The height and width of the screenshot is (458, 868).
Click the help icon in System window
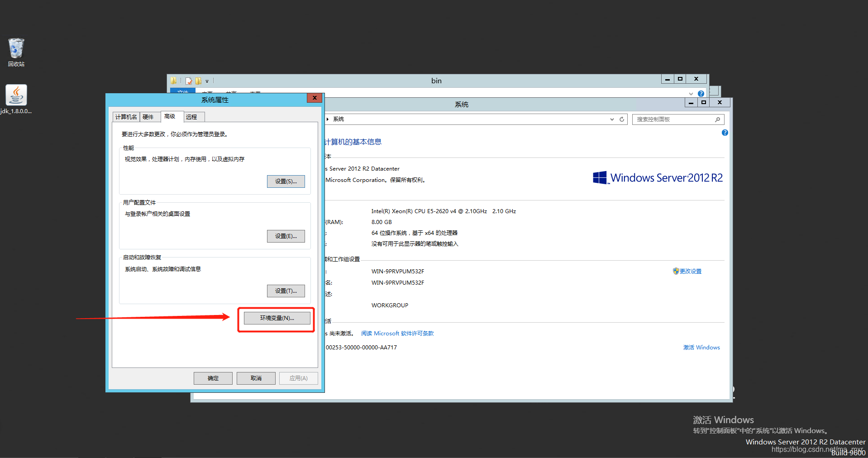click(x=725, y=133)
